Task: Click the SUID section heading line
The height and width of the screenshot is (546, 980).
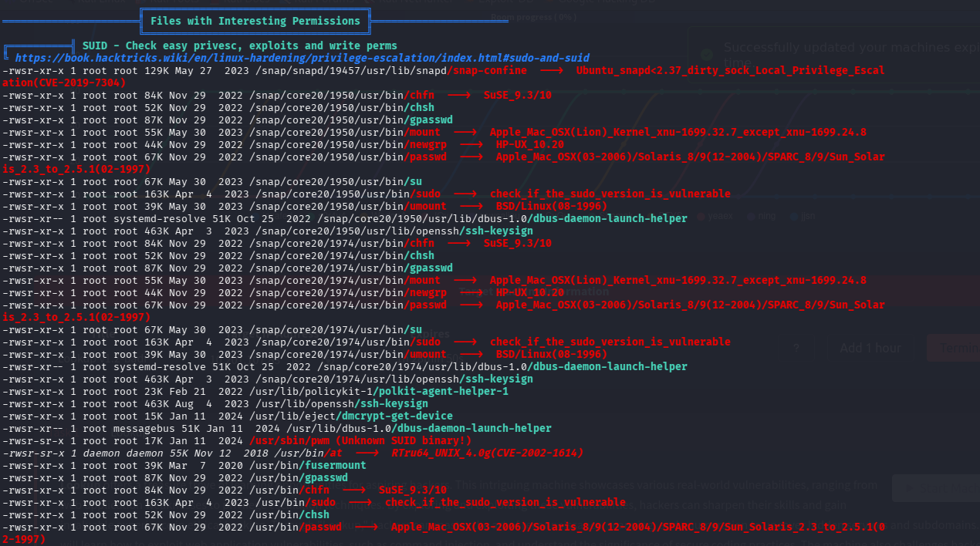Action: coord(239,45)
